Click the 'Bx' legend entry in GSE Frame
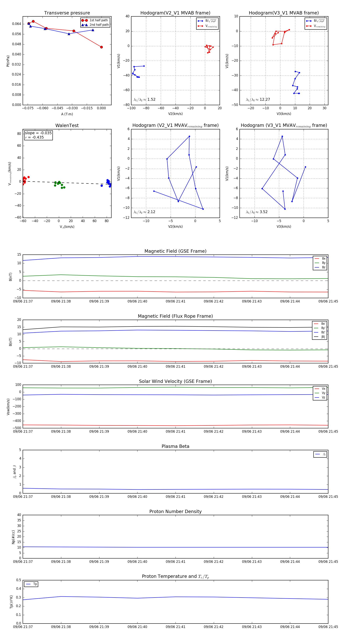Viewport: 351px width, 644px height. [x=320, y=259]
